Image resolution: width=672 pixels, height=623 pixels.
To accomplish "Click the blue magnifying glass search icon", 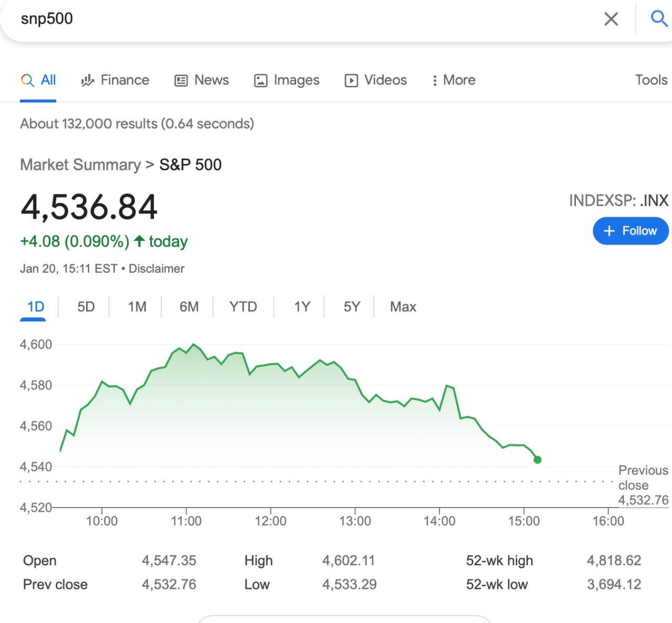I will pyautogui.click(x=659, y=19).
